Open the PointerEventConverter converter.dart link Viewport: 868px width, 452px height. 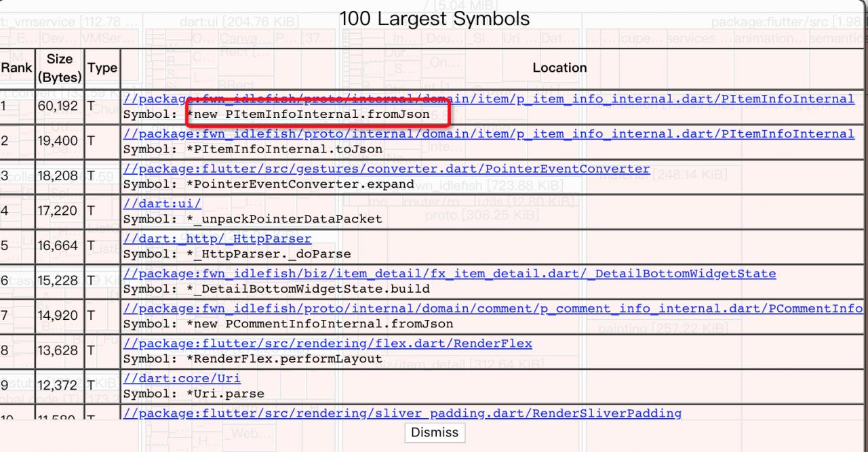pyautogui.click(x=386, y=169)
